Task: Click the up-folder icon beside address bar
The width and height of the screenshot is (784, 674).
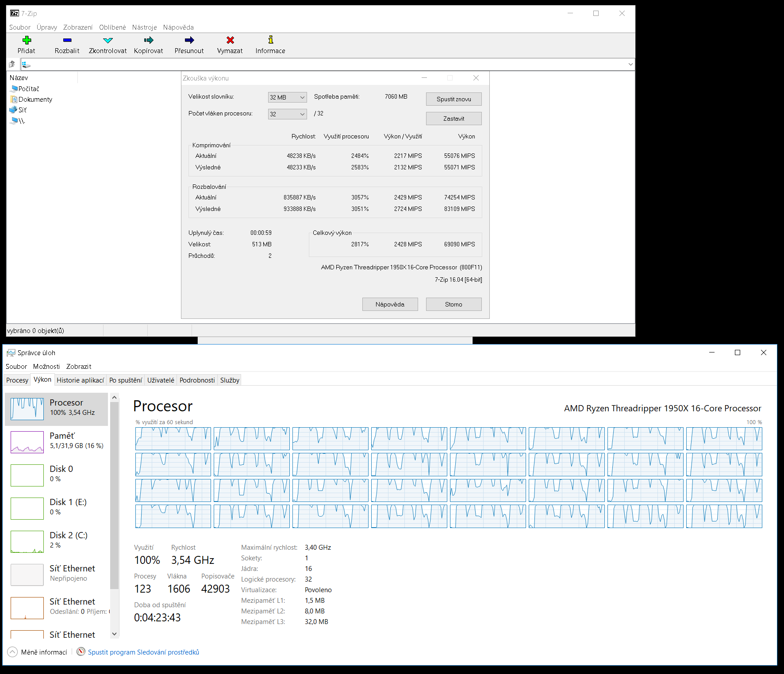Action: tap(12, 65)
